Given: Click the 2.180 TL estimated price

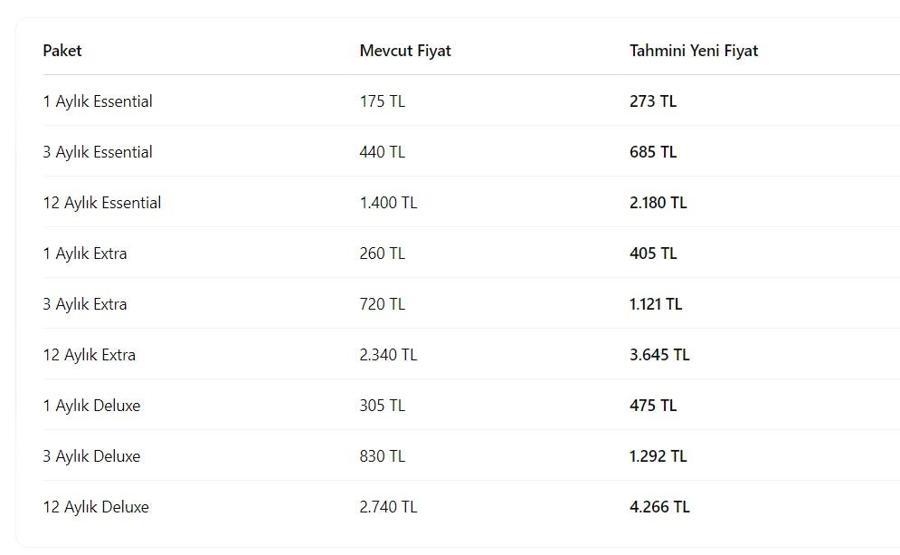Looking at the screenshot, I should click(x=658, y=203).
